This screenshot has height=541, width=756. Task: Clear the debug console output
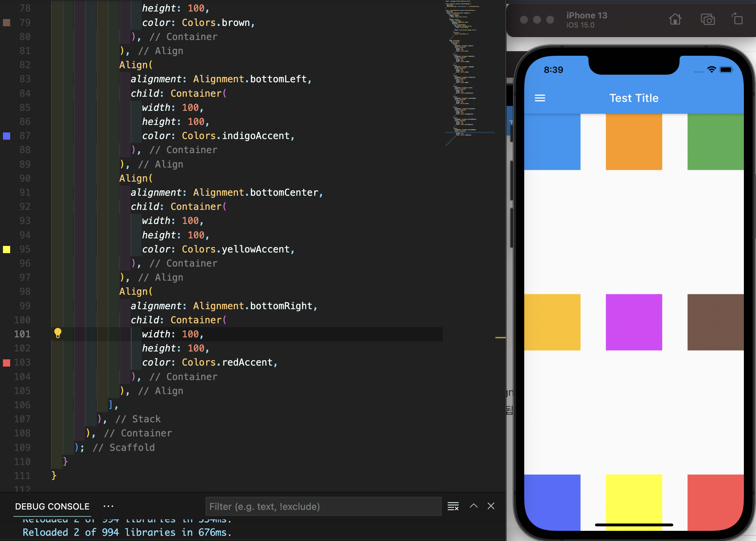[453, 506]
